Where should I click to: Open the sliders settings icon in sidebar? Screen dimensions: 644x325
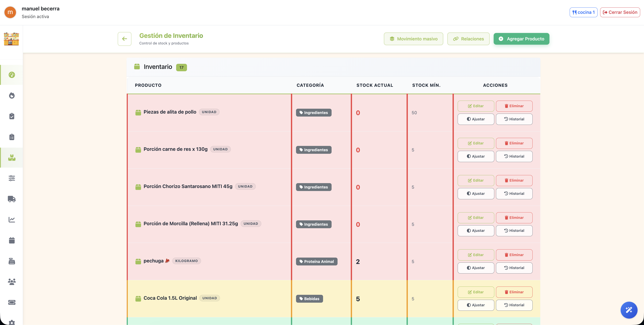tap(12, 178)
